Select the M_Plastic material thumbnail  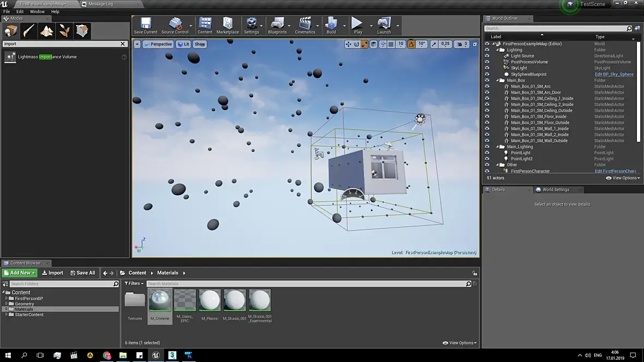click(x=210, y=301)
